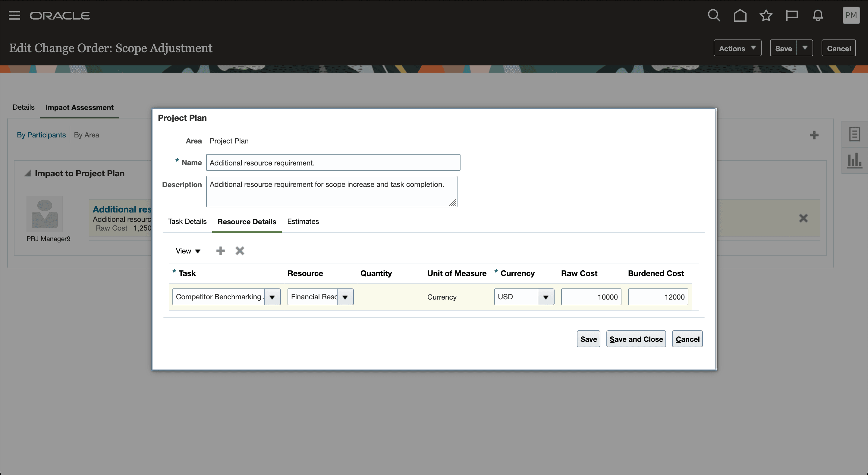Open the Watchlist flag icon
Screen dimensions: 868x475
pyautogui.click(x=791, y=15)
